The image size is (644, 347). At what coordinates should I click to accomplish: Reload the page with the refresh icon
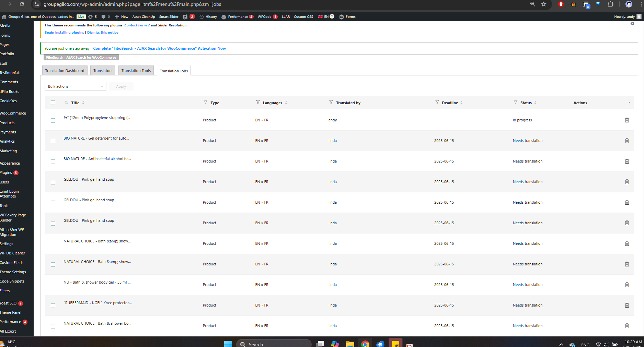click(x=22, y=4)
